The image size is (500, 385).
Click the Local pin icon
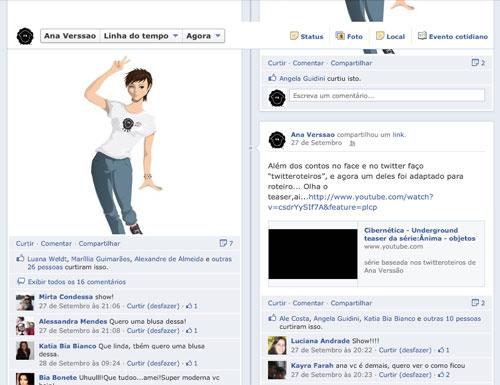click(x=380, y=36)
